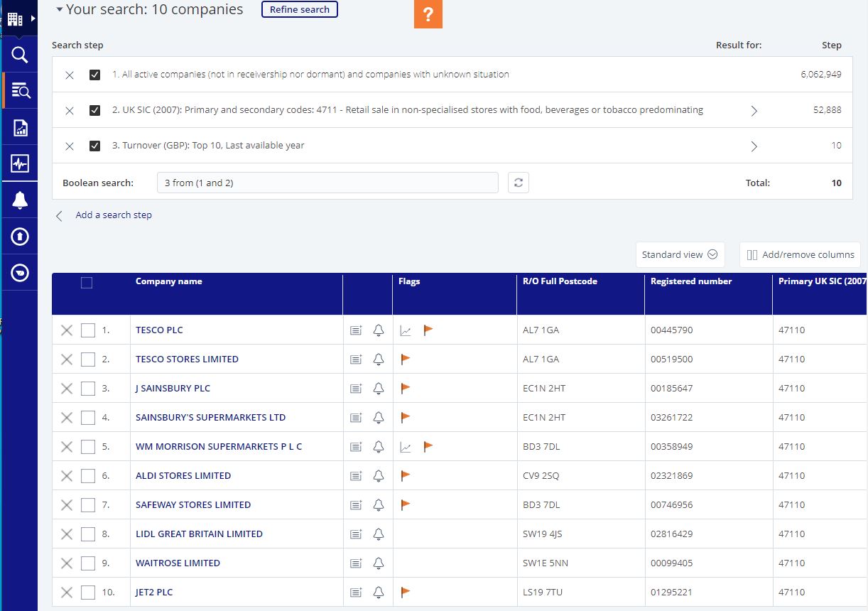Click the stock chart icon for WM MORRISON
This screenshot has height=611, width=868.
tap(406, 447)
